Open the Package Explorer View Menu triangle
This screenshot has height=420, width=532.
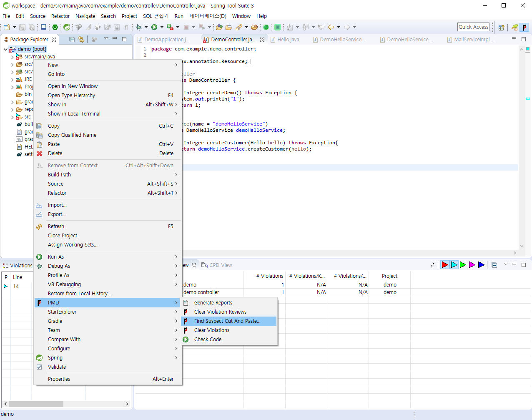106,39
